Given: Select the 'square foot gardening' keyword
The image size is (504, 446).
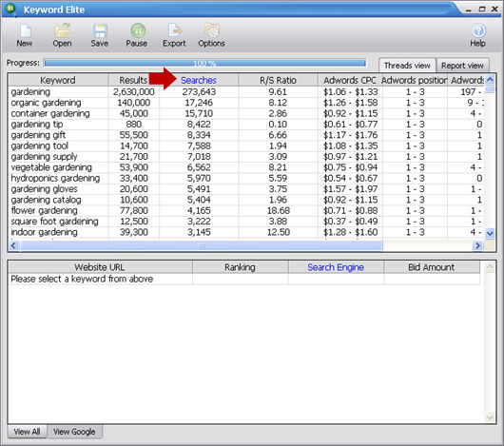Looking at the screenshot, I should [54, 222].
